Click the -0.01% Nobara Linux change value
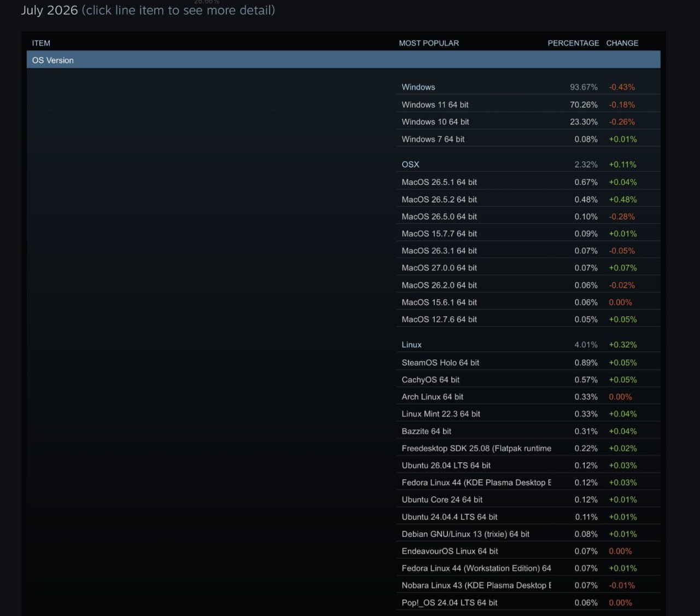 click(x=622, y=585)
